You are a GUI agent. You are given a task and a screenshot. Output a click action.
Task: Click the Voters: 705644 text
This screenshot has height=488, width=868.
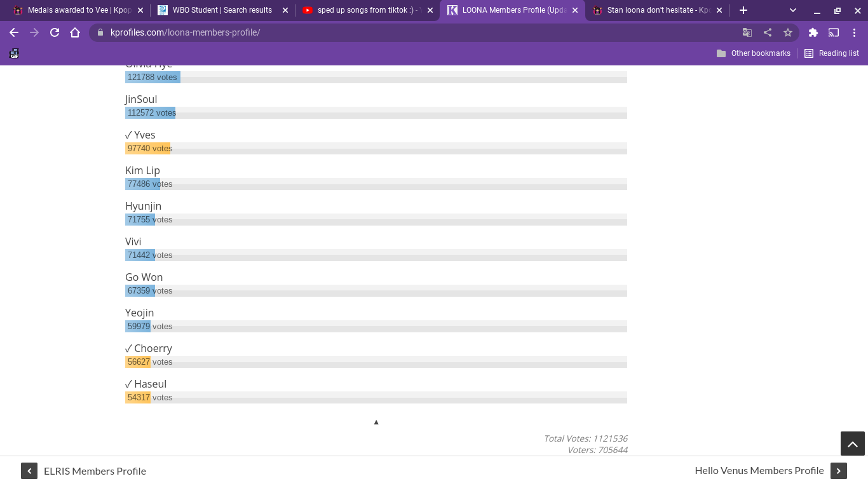597,450
